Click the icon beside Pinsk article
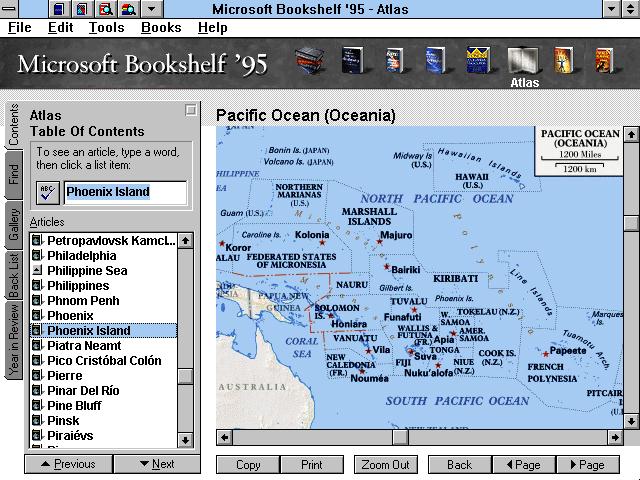The image size is (640, 480). [37, 420]
